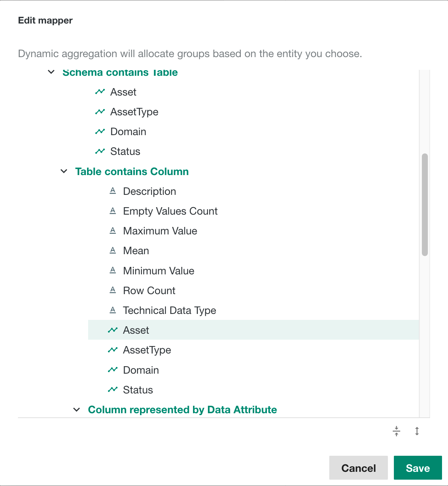Click the expand all icon below the tree
This screenshot has height=486, width=448.
point(417,431)
